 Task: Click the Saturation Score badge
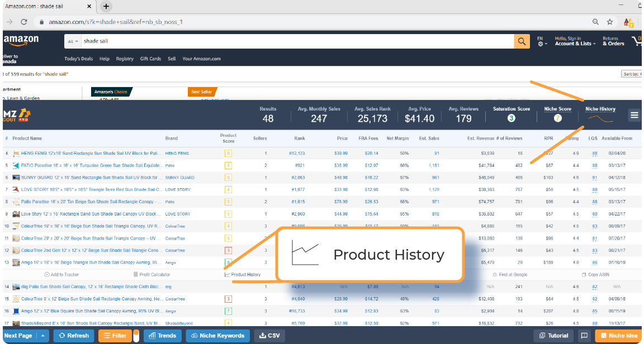point(511,117)
